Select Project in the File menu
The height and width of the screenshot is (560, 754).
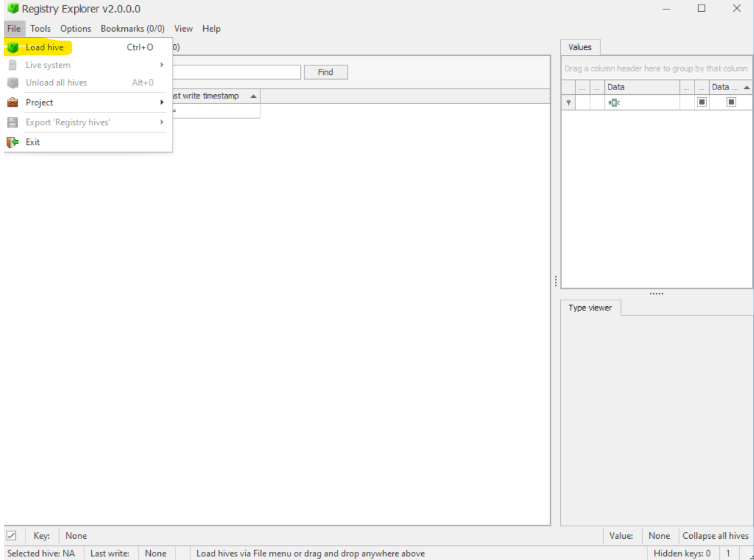88,102
